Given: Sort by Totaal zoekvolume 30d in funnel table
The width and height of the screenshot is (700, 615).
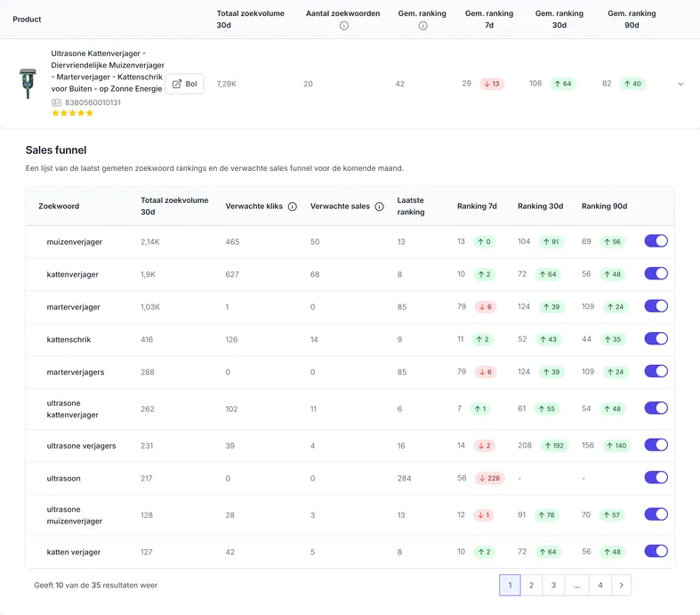Looking at the screenshot, I should (174, 206).
